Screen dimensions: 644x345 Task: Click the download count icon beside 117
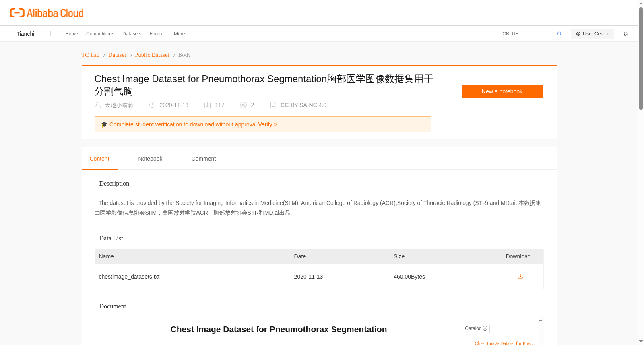coord(208,105)
